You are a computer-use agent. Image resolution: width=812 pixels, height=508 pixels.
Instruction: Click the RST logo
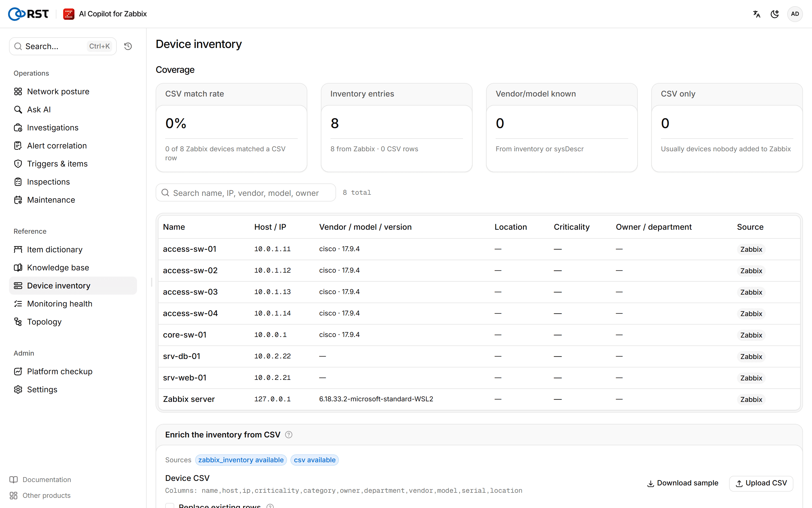[28, 14]
